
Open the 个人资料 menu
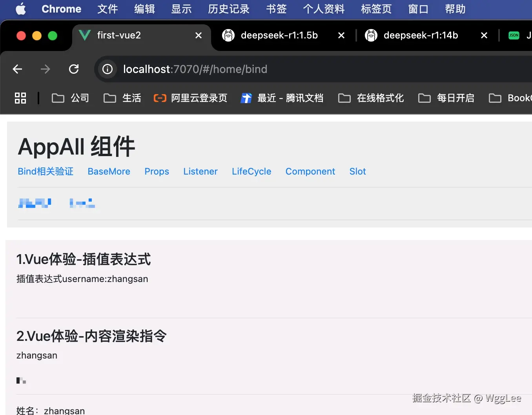pyautogui.click(x=324, y=9)
